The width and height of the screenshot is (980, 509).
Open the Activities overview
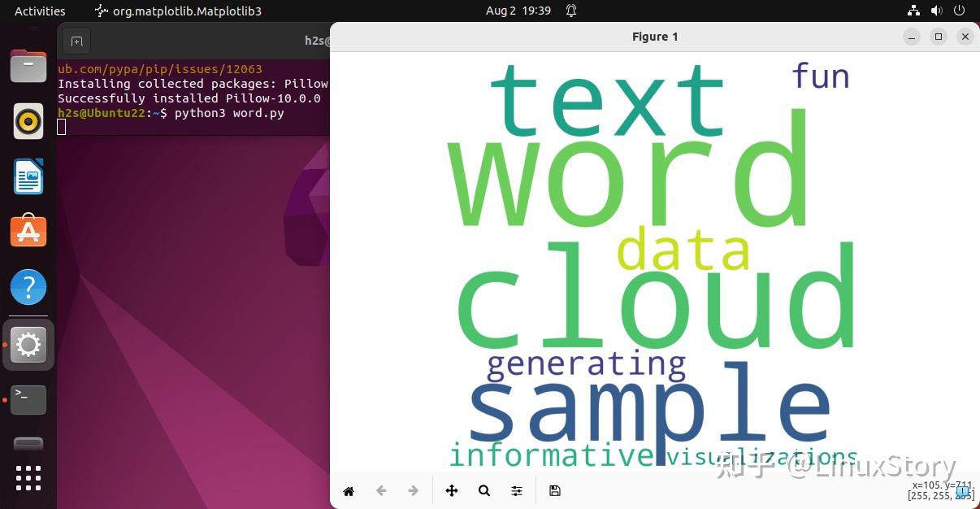coord(39,11)
